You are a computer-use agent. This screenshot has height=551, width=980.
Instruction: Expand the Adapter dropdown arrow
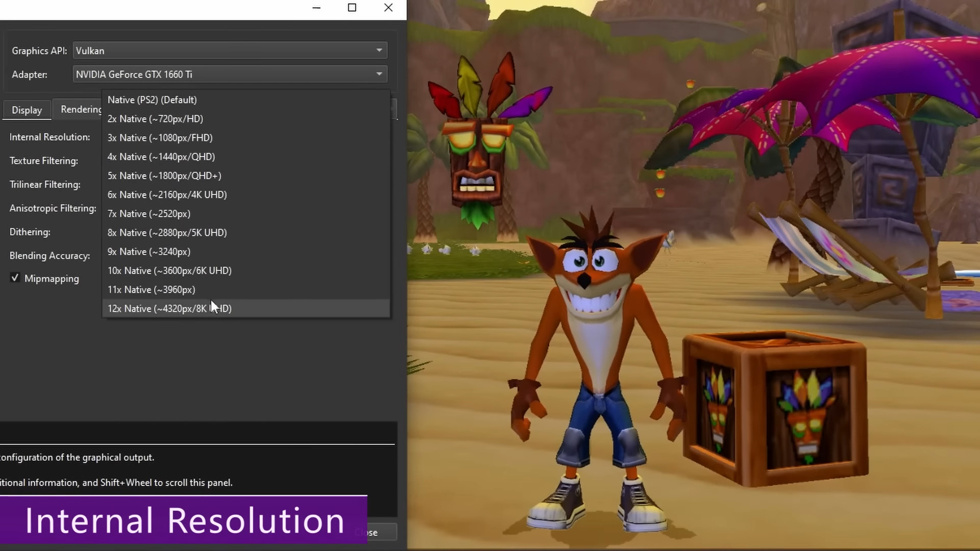coord(379,74)
